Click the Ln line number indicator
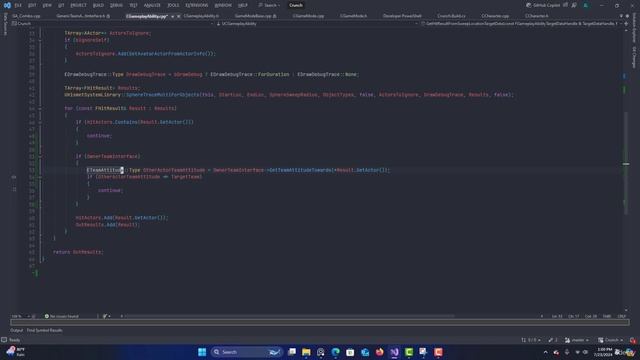 (x=557, y=316)
